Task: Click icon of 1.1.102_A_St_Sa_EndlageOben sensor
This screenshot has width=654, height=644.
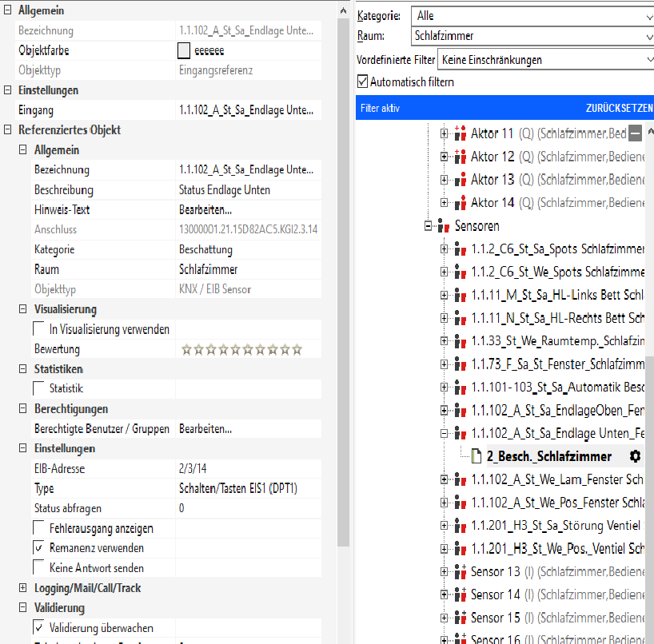Action: pos(460,411)
